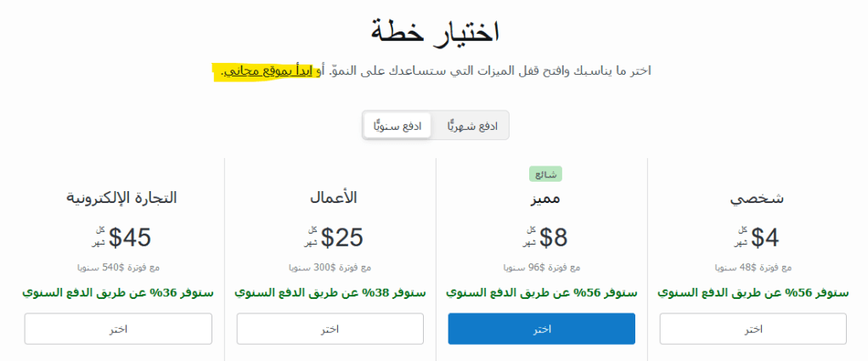Click the green 36% savings text
This screenshot has height=361, width=868.
pos(118,293)
